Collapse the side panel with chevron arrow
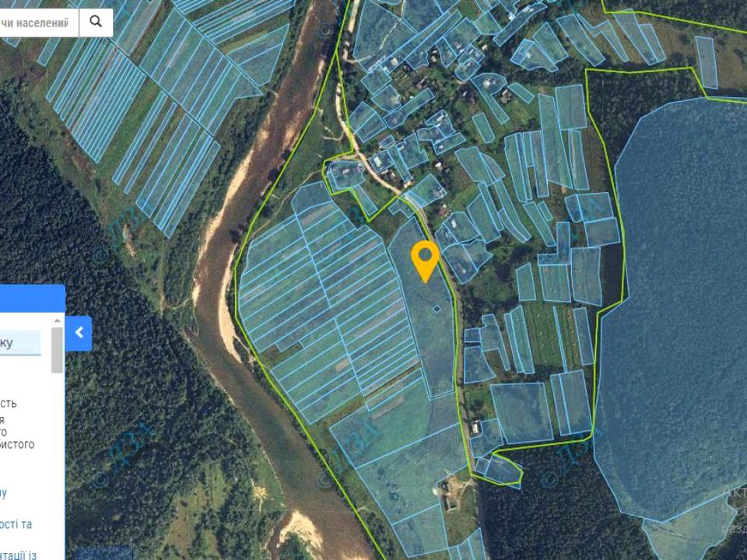This screenshot has width=747, height=560. coord(79,333)
